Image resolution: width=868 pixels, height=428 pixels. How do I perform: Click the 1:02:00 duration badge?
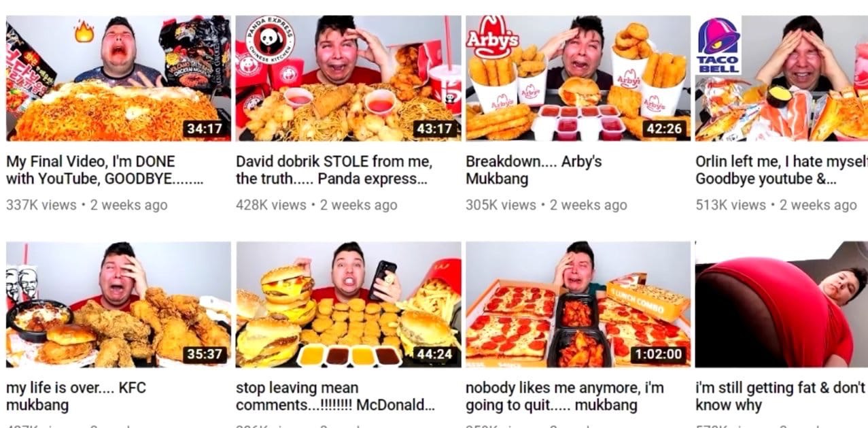coord(657,355)
